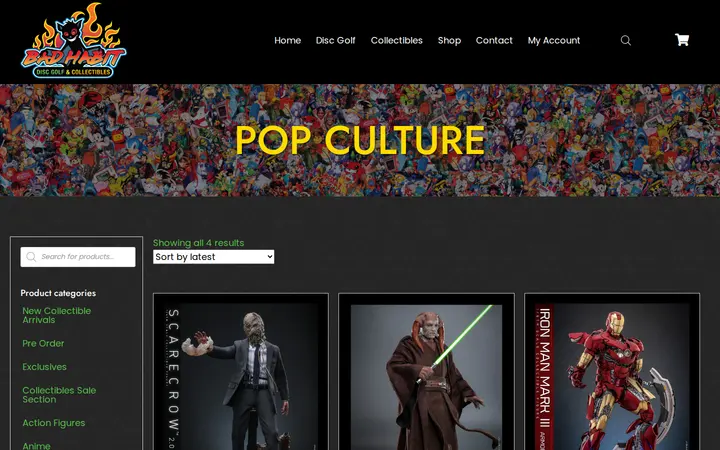Click the Showing all 4 results text
This screenshot has width=720, height=450.
(198, 243)
